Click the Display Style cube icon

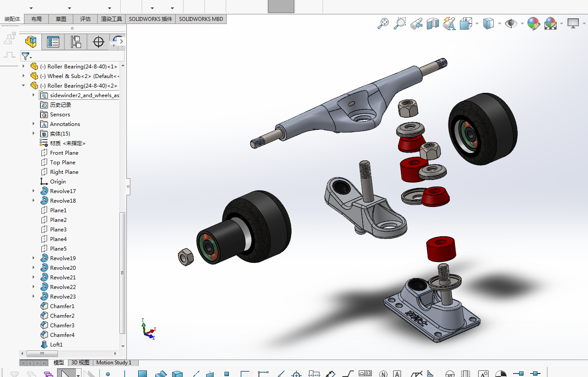489,24
